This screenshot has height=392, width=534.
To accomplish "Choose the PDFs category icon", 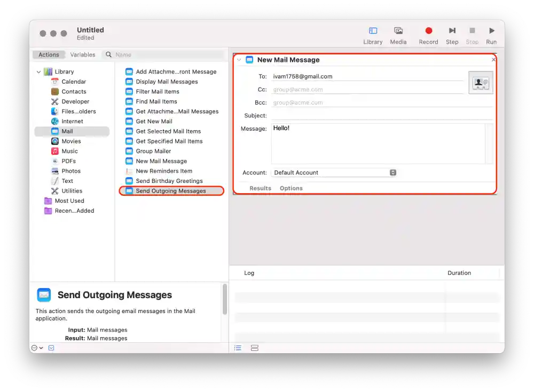I will [55, 161].
